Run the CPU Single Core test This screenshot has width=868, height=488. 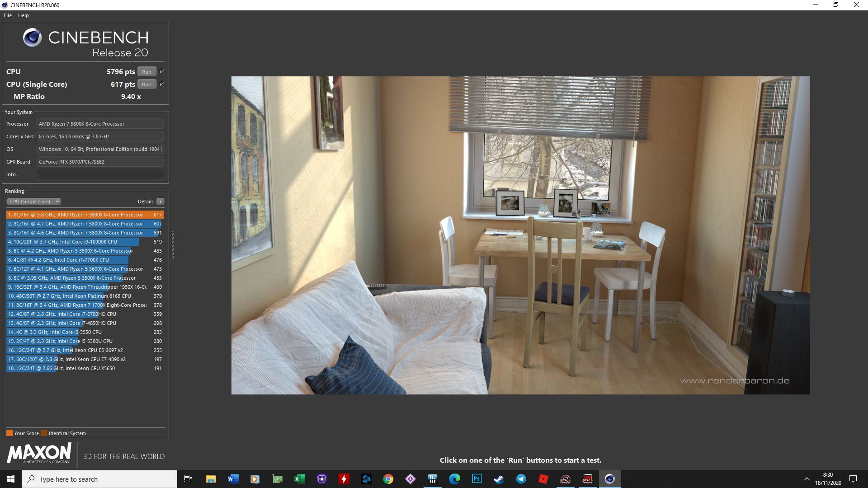click(146, 84)
